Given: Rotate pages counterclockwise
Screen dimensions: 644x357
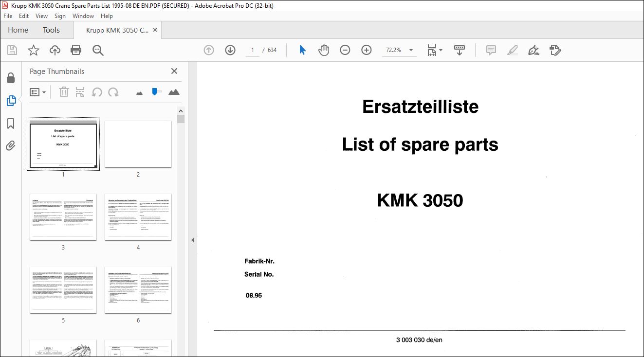Looking at the screenshot, I should [x=97, y=92].
